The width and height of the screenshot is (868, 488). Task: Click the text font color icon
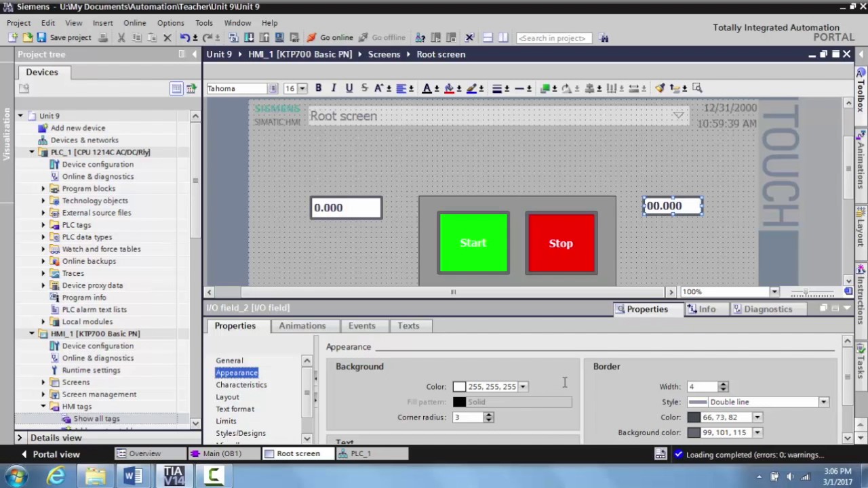[427, 88]
